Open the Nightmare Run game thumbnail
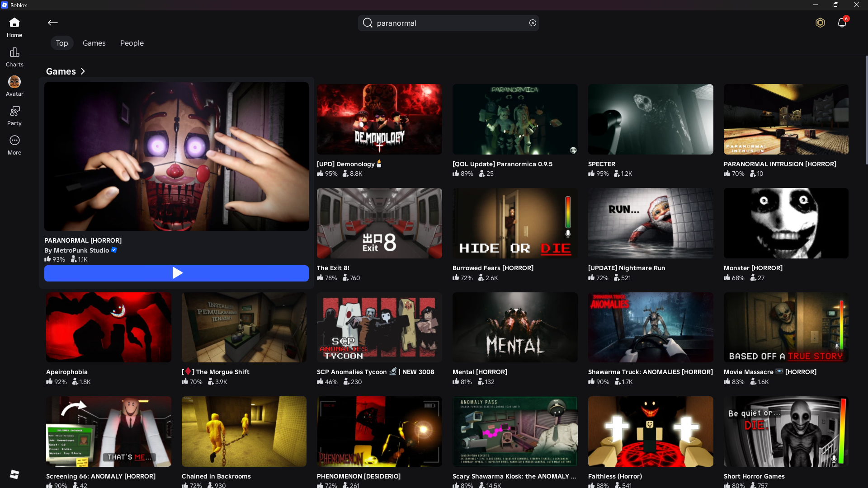The width and height of the screenshot is (868, 488). pyautogui.click(x=651, y=223)
